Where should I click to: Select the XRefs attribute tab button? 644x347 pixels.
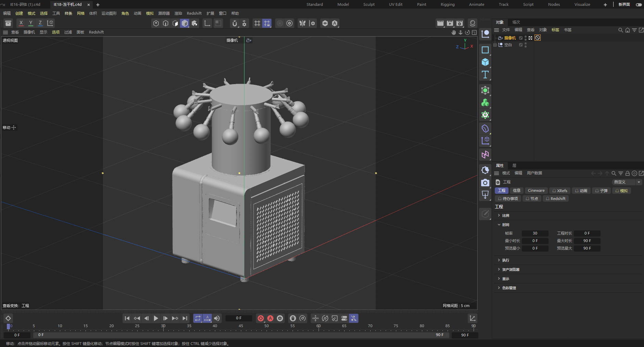click(x=560, y=190)
